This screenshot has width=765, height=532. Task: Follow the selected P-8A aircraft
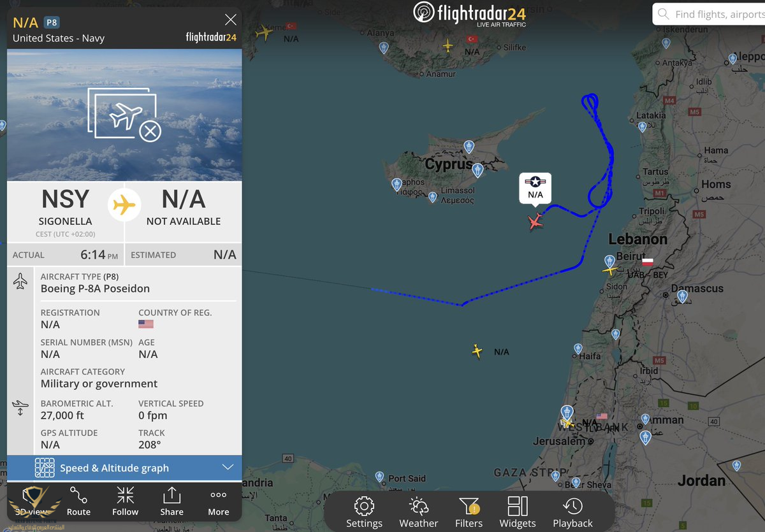tap(125, 501)
